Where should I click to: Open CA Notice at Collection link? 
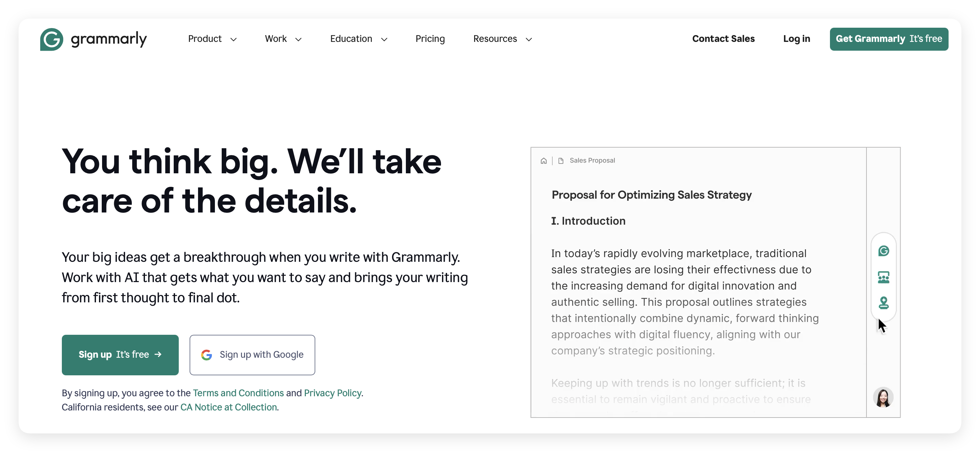228,407
